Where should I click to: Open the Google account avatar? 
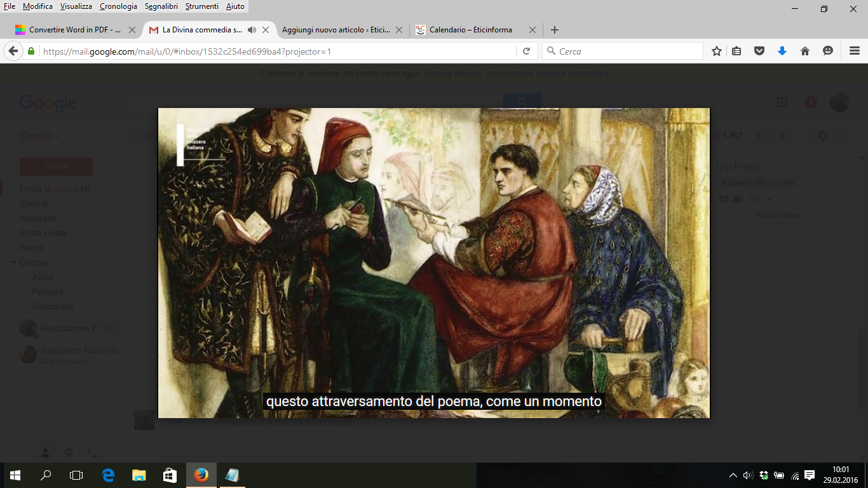point(839,102)
